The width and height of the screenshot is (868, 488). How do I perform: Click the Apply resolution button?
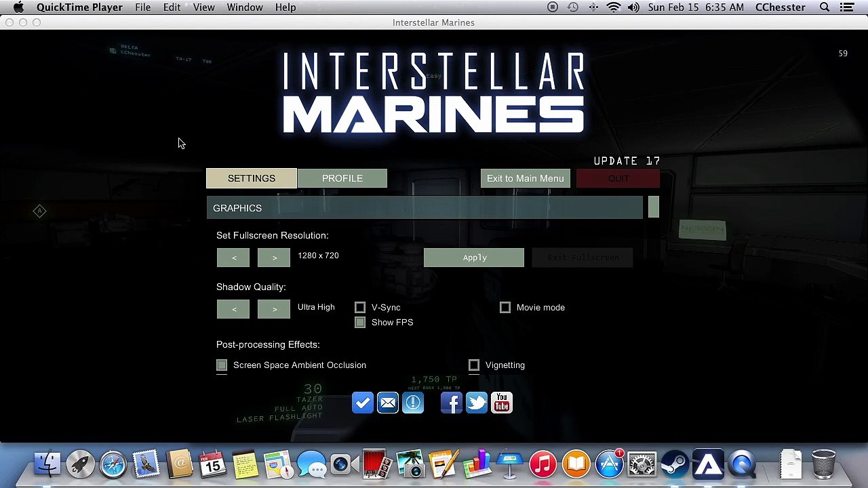coord(474,258)
